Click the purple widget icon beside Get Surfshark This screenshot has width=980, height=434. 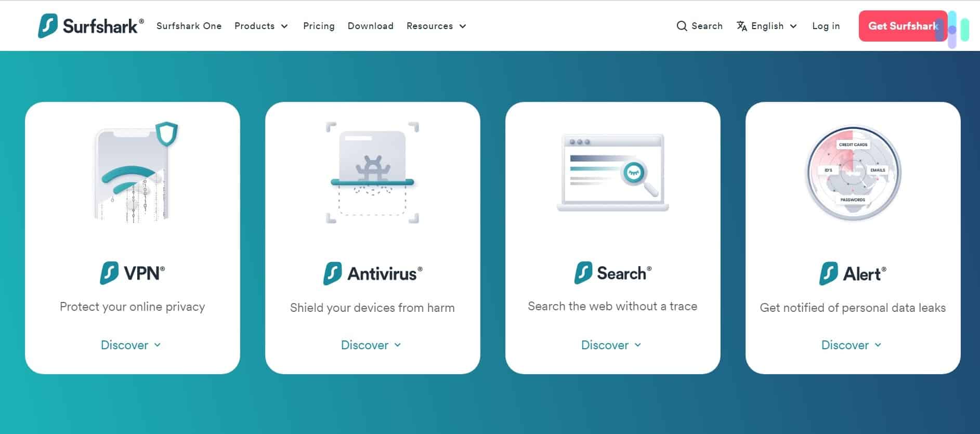[x=952, y=30]
